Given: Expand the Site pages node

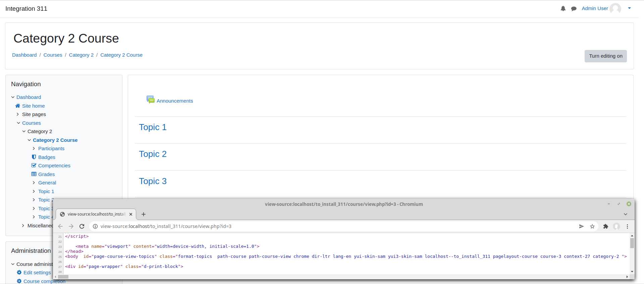Looking at the screenshot, I should tap(18, 114).
